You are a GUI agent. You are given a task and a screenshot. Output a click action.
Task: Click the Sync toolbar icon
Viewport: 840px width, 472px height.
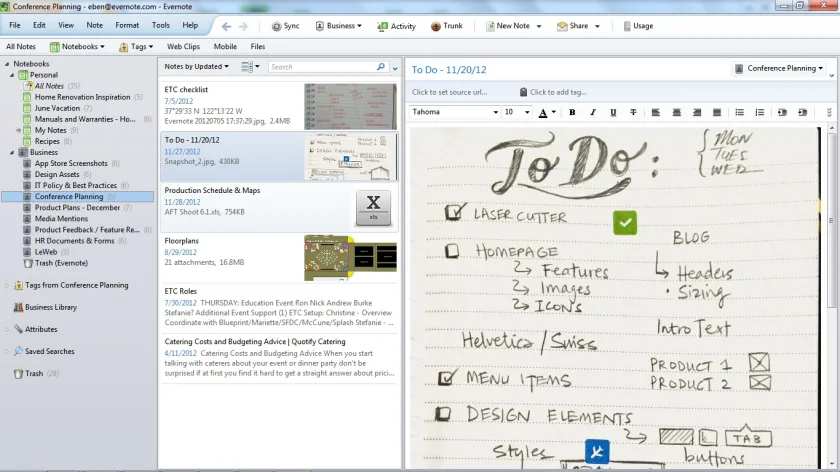pos(276,26)
